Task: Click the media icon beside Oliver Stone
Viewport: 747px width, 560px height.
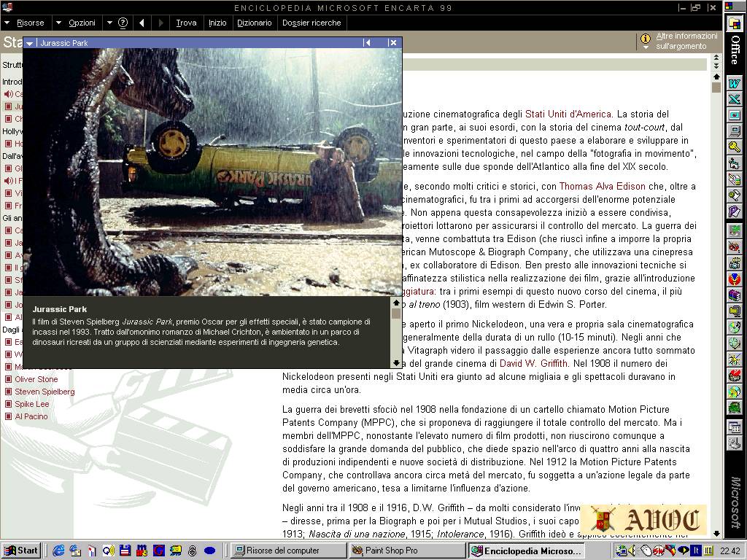Action: pyautogui.click(x=7, y=379)
